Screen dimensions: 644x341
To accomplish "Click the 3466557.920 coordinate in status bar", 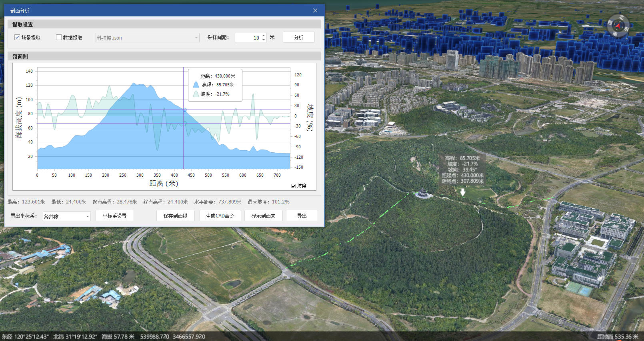I will 189,337.
